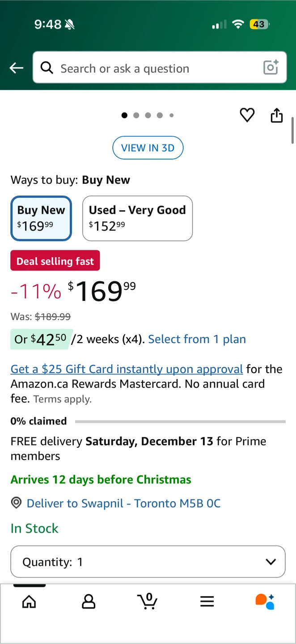This screenshot has height=644, width=296.
Task: Open the shopping cart
Action: pyautogui.click(x=148, y=601)
